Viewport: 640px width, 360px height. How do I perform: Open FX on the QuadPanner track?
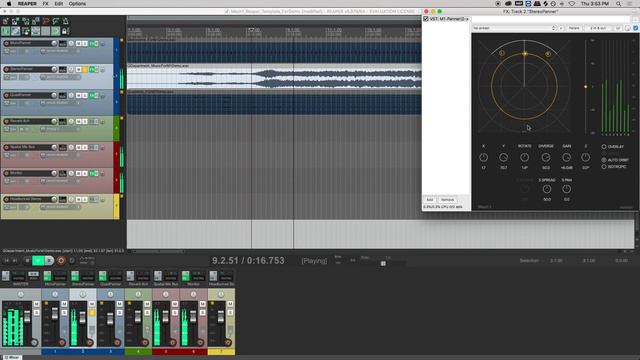(93, 96)
